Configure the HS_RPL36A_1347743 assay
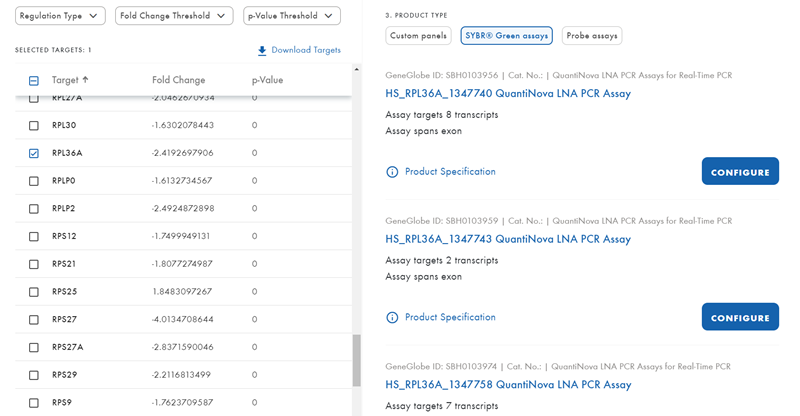Viewport: 800px width, 416px height. click(x=740, y=316)
